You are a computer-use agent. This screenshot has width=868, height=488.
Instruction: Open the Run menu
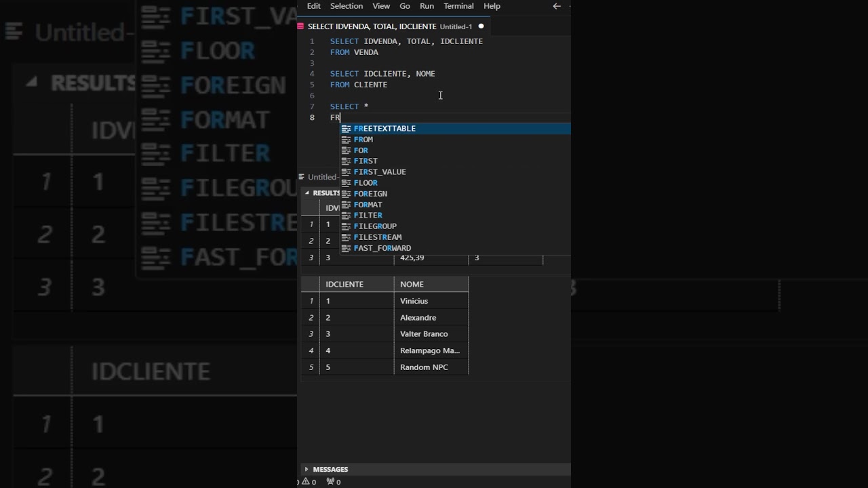click(x=427, y=6)
